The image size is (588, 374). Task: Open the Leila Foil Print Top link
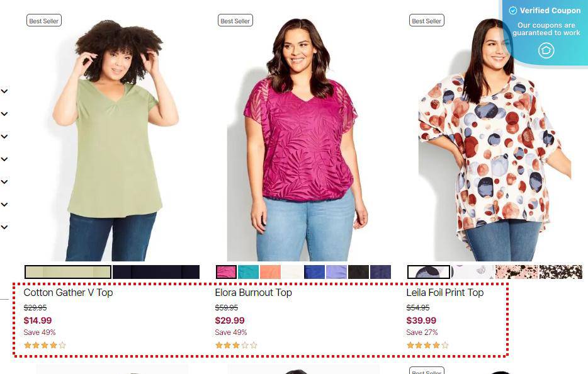[444, 293]
